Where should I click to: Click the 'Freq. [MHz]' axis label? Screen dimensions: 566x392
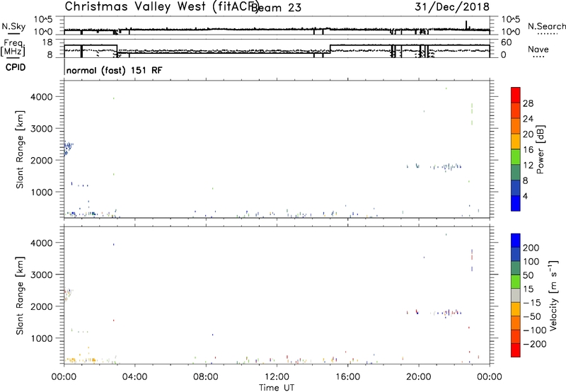pyautogui.click(x=13, y=48)
